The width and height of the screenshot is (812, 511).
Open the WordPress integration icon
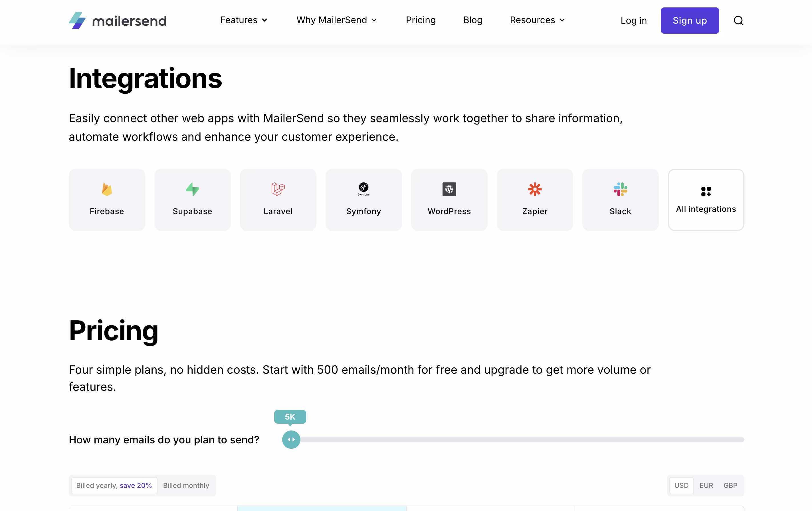click(x=449, y=189)
